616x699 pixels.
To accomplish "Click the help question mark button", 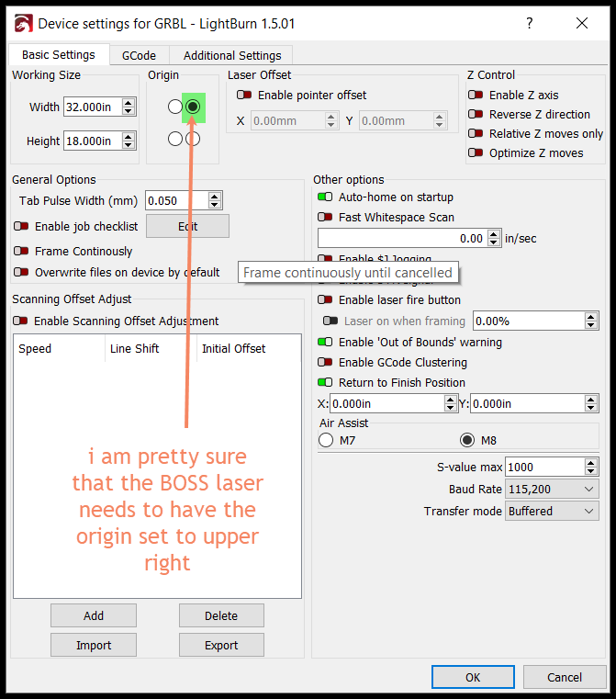I will (x=529, y=23).
